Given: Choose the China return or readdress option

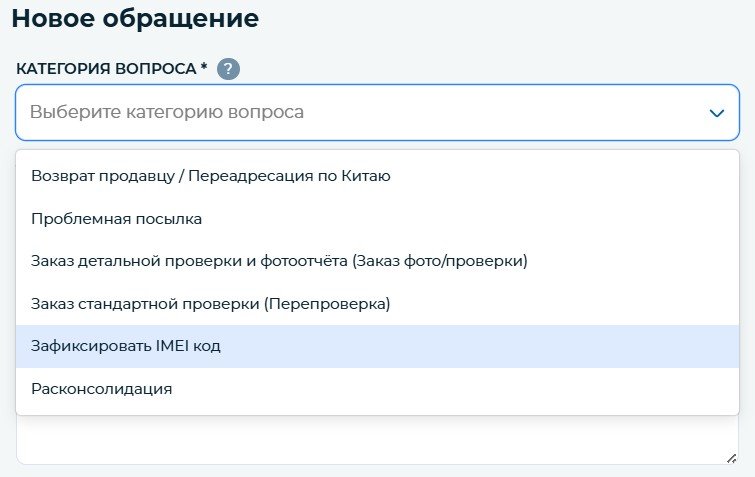Looking at the screenshot, I should pyautogui.click(x=378, y=176).
